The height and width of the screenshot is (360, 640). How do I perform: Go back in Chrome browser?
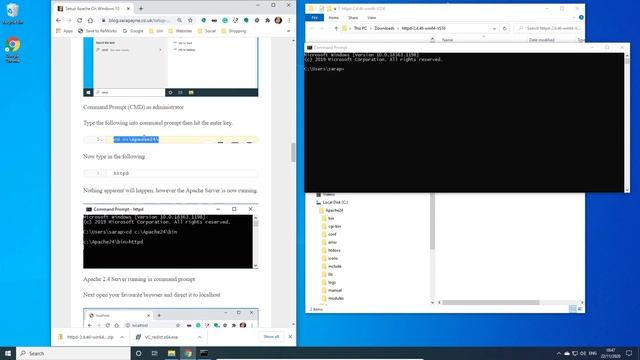point(58,20)
